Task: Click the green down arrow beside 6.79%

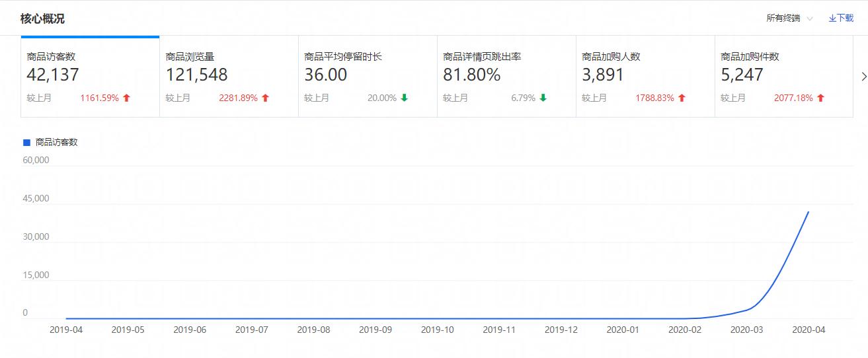Action: [x=543, y=98]
